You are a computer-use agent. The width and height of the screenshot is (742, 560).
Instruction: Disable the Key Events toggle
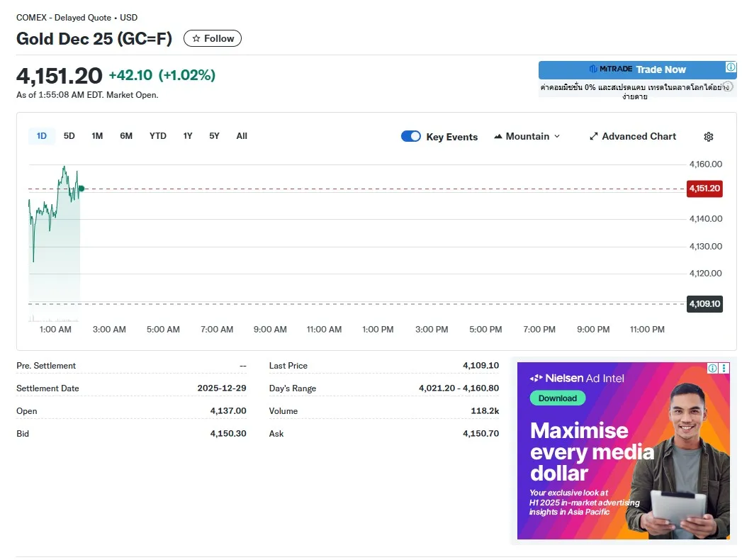point(411,136)
